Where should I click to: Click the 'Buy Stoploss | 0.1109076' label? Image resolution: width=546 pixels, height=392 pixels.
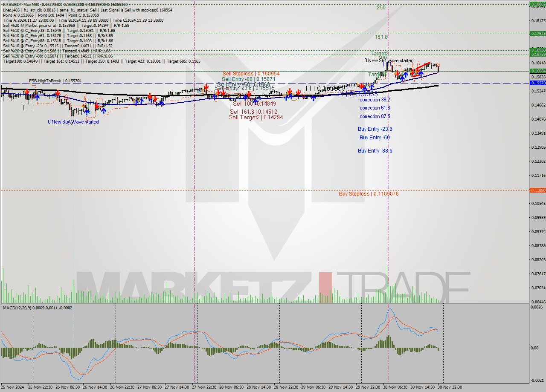click(x=369, y=194)
